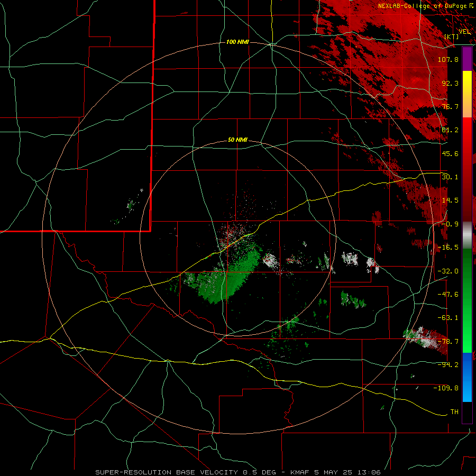Click the 76.7 velocity scale value
Screen dimensions: 476x476
pyautogui.click(x=450, y=106)
